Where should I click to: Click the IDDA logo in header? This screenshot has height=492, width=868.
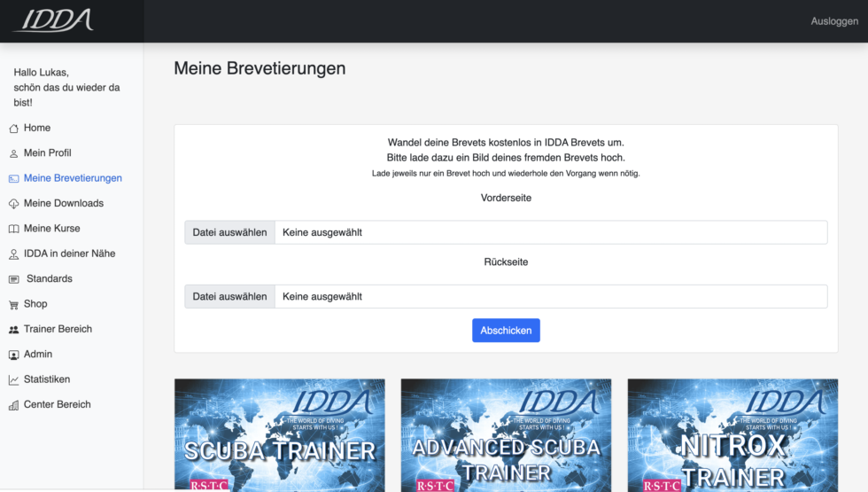pos(53,20)
